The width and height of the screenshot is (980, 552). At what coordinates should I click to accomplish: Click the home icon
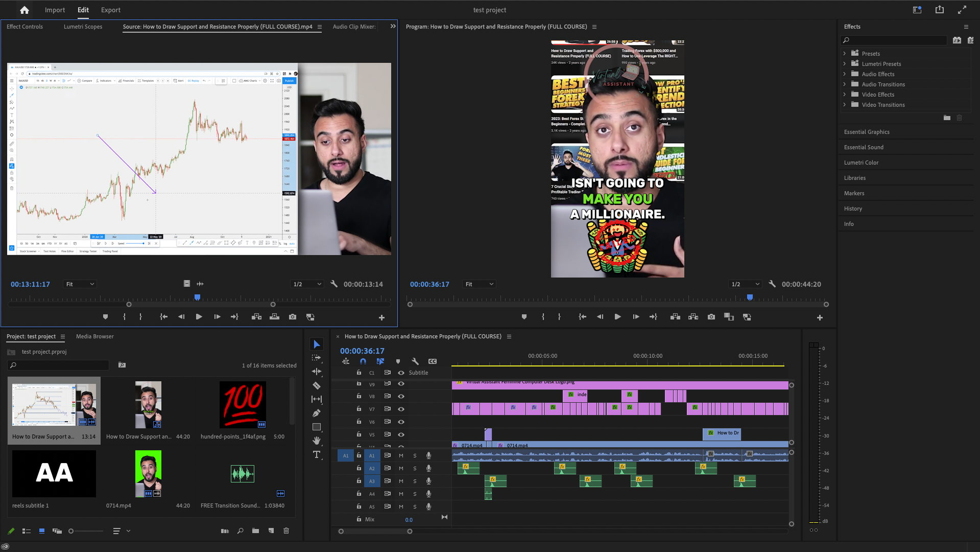[x=24, y=10]
